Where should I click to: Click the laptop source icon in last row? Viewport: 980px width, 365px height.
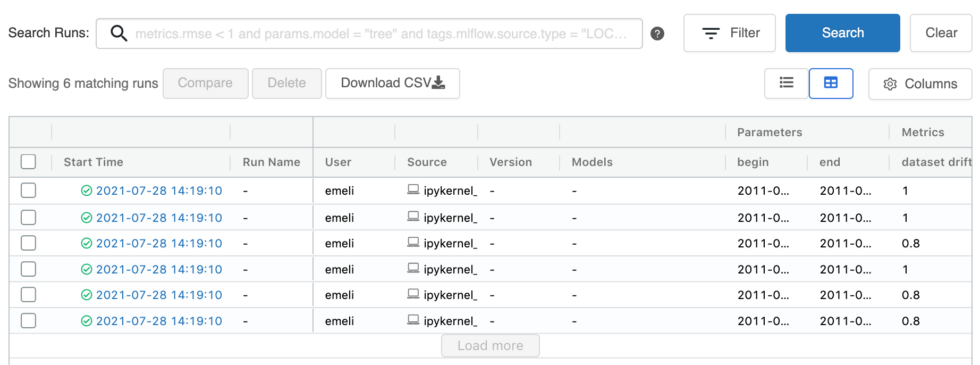[413, 320]
